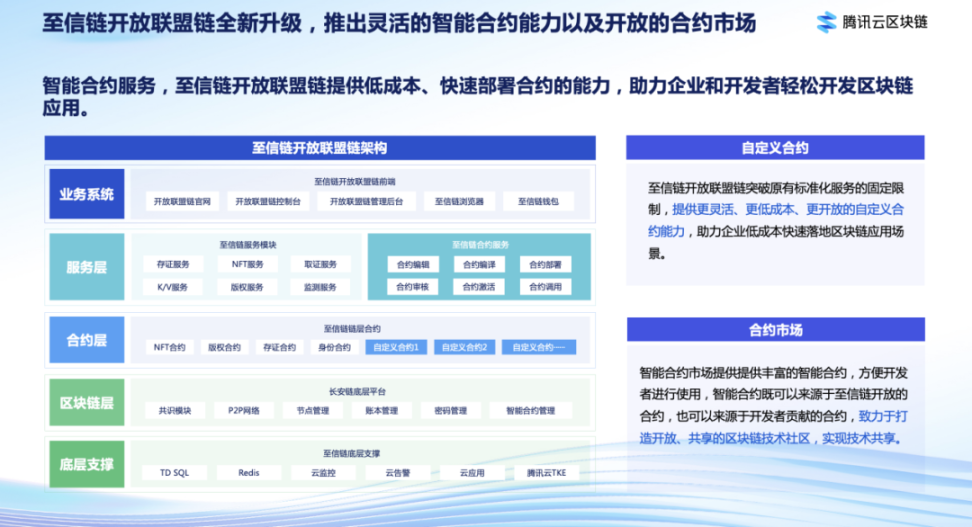This screenshot has width=972, height=527.
Task: Click the 合约部署 service box
Action: click(x=545, y=265)
